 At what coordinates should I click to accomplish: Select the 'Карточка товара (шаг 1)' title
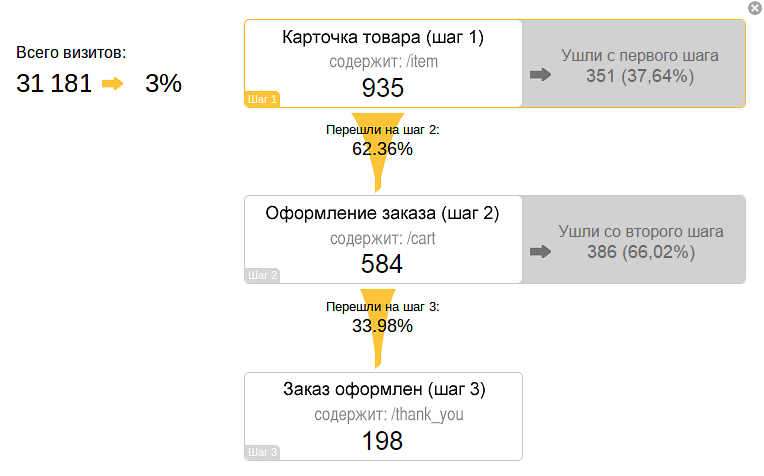pos(383,39)
